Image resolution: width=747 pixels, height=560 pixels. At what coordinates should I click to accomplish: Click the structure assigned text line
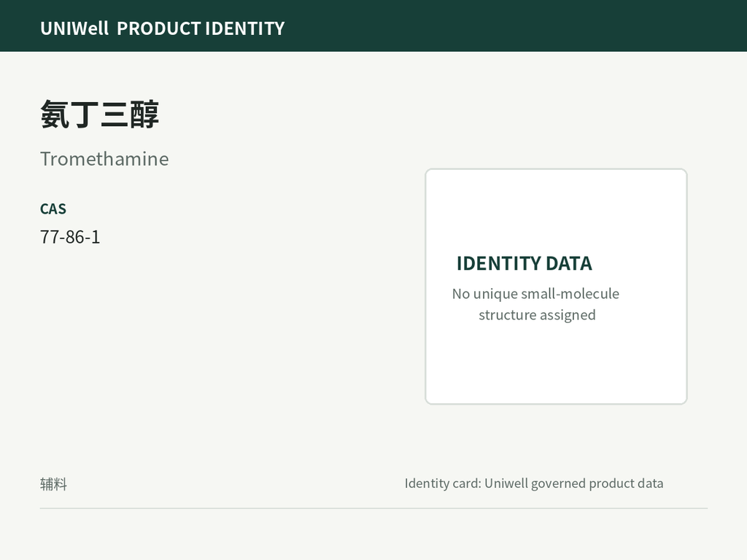pos(537,315)
